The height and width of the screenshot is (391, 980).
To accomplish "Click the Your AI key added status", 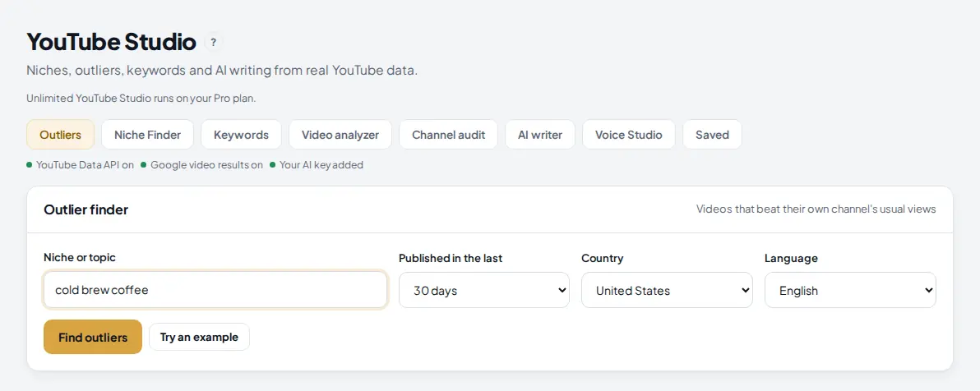I will [317, 165].
